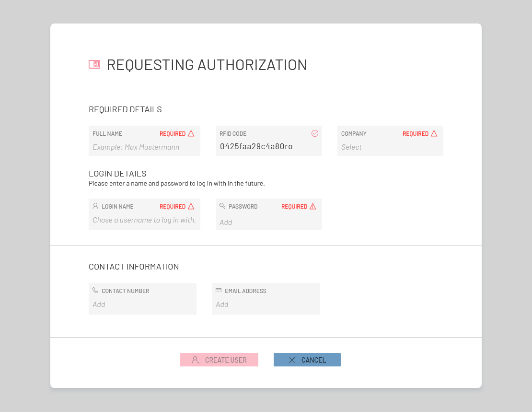This screenshot has height=412, width=532.
Task: Click the green checkmark icon in RFID Code
Action: (315, 133)
